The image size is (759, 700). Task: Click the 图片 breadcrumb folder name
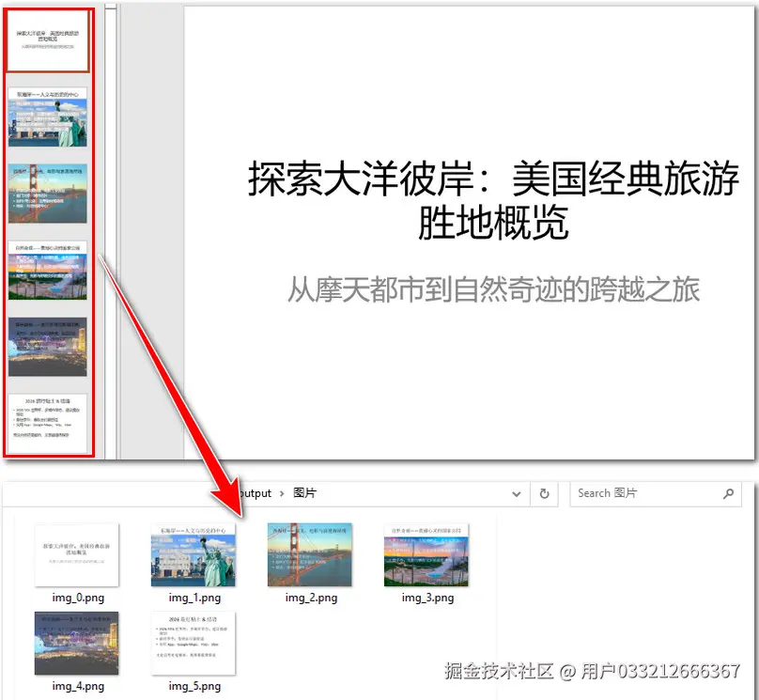coord(304,493)
